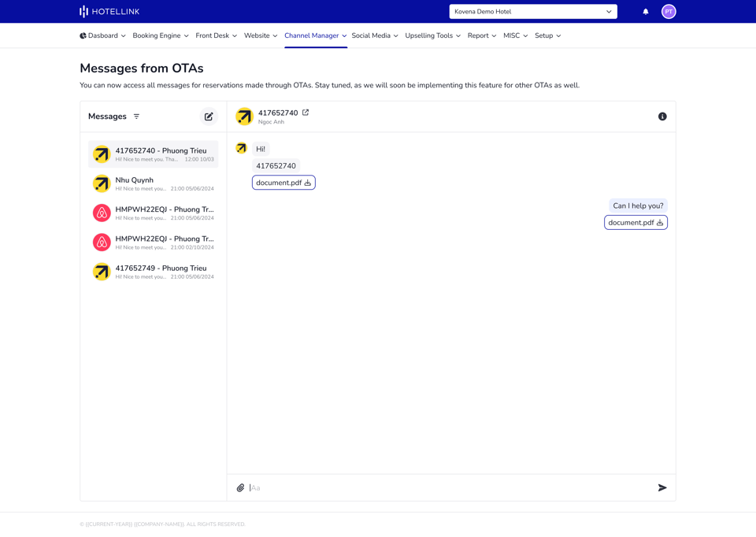Send the message with the arrow icon
The width and height of the screenshot is (756, 537).
pos(662,488)
